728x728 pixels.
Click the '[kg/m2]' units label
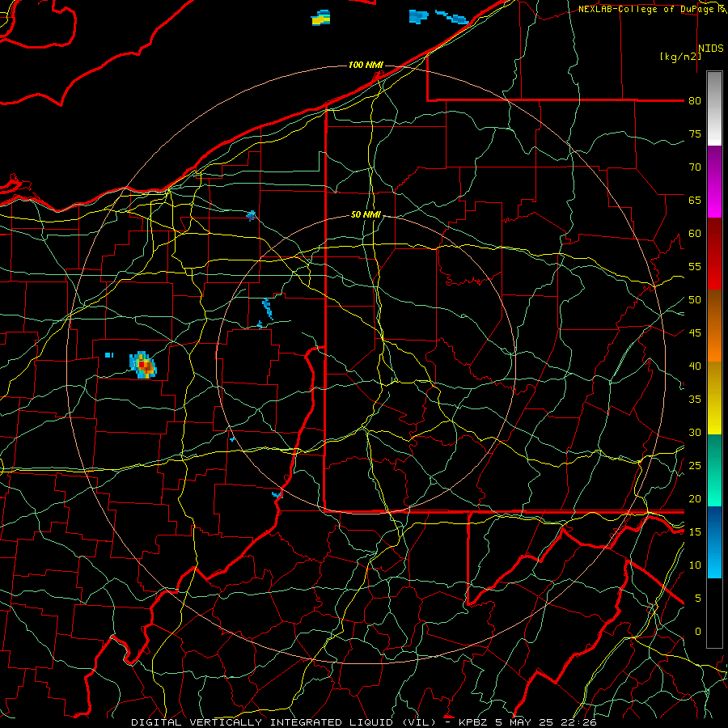pyautogui.click(x=680, y=57)
